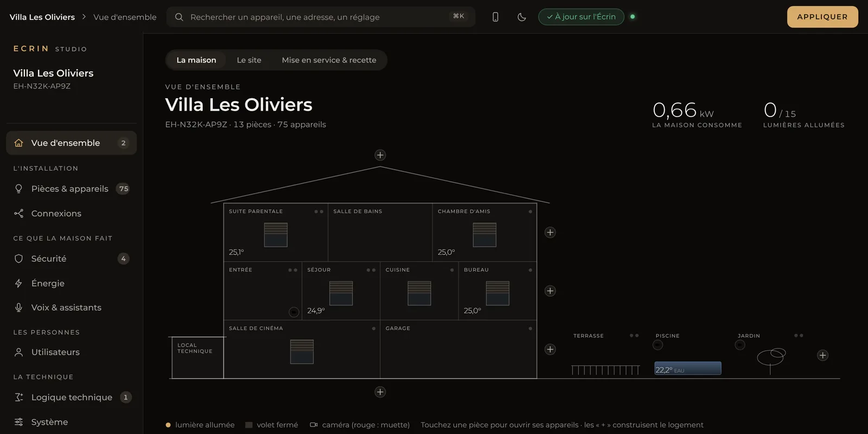Open the Salle de bains room
The height and width of the screenshot is (434, 868).
(380, 232)
